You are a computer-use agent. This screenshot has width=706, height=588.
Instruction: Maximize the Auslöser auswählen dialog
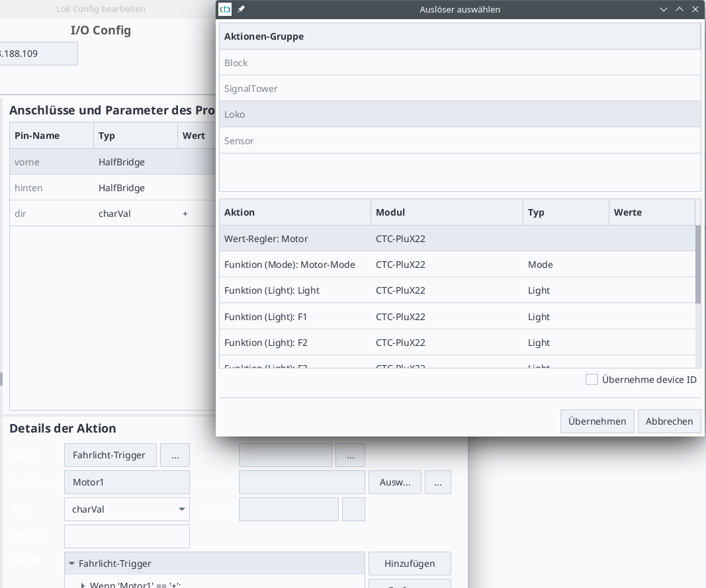tap(680, 9)
